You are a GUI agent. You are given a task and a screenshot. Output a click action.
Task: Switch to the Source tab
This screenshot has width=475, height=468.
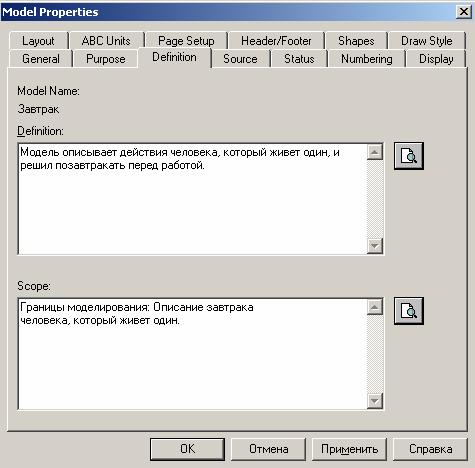(x=240, y=59)
